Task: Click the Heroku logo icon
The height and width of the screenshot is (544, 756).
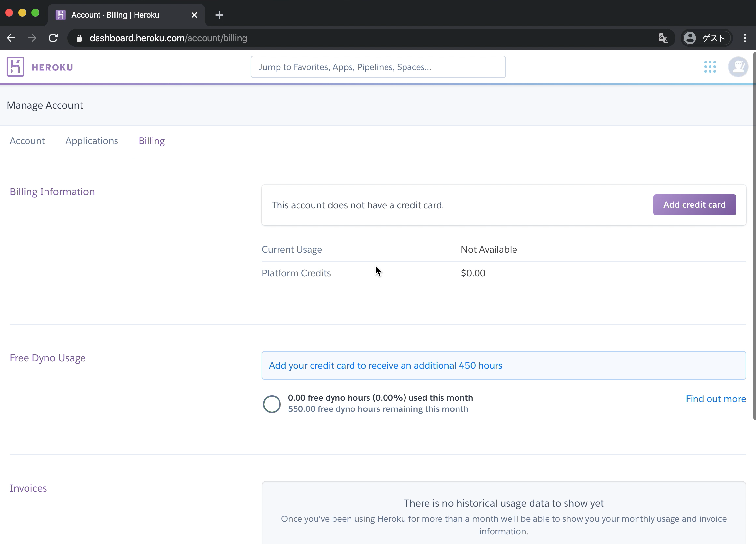Action: 15,67
